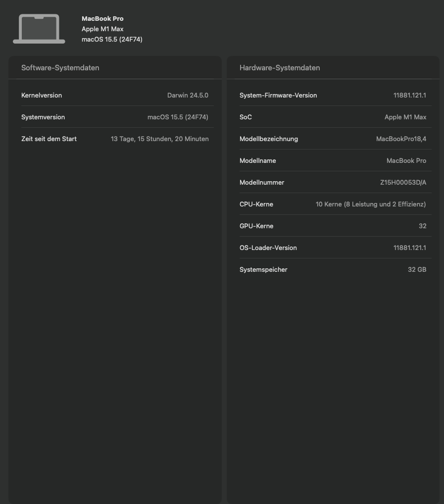This screenshot has height=504, width=444.
Task: Select the Software-Systemdaten panel heading
Action: pyautogui.click(x=60, y=68)
